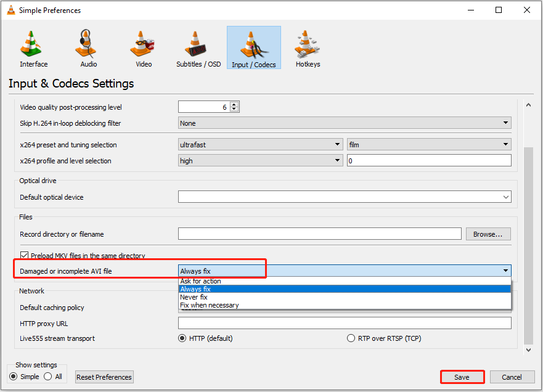Click Browse for record directory
543x392 pixels.
pyautogui.click(x=488, y=234)
